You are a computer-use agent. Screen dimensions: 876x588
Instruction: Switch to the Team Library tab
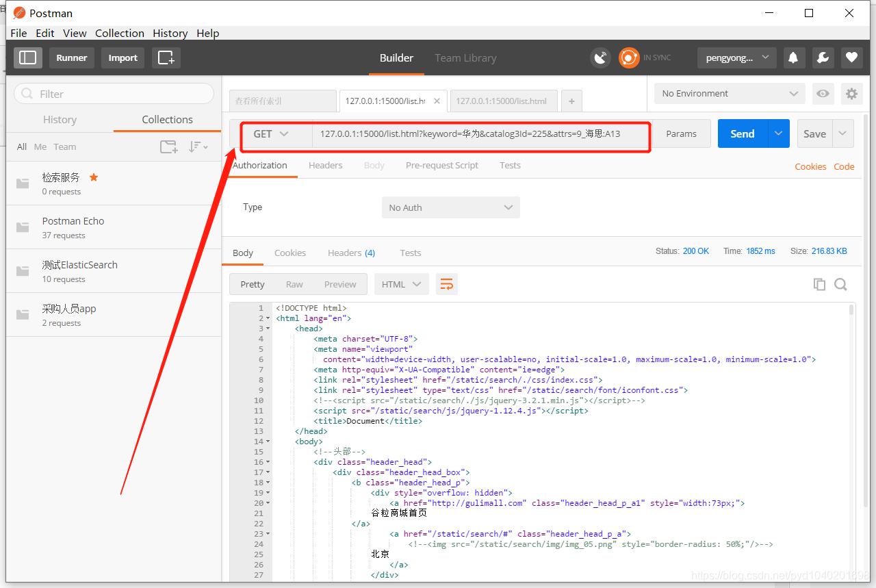click(465, 58)
